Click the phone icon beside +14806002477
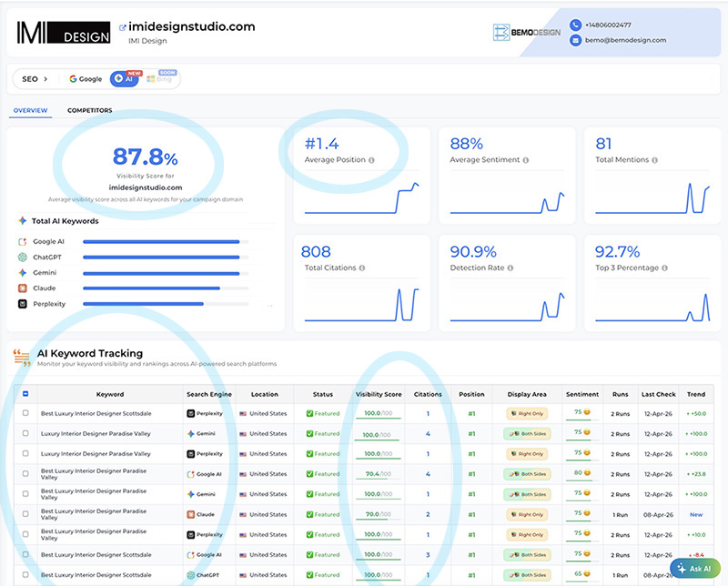Screen dimensions: 728x586 [575, 25]
